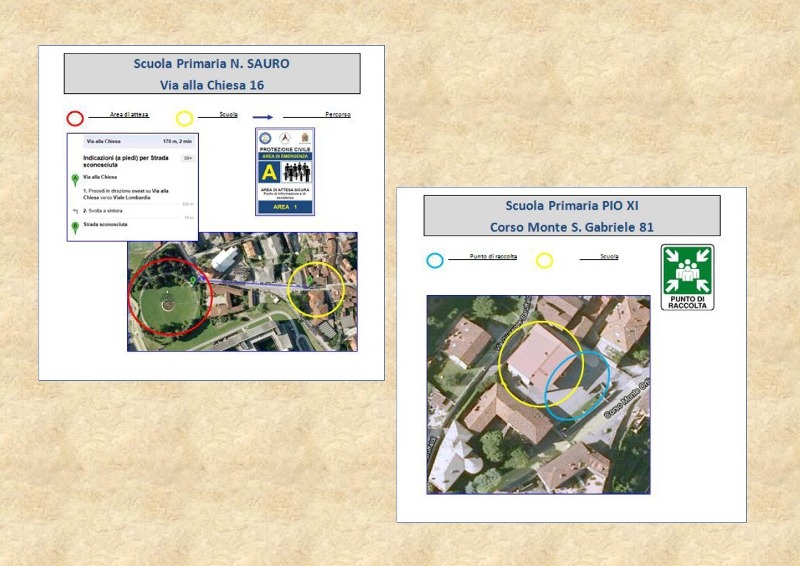Click the Protezione Civile emergency area sign
The height and width of the screenshot is (566, 800).
tap(285, 171)
